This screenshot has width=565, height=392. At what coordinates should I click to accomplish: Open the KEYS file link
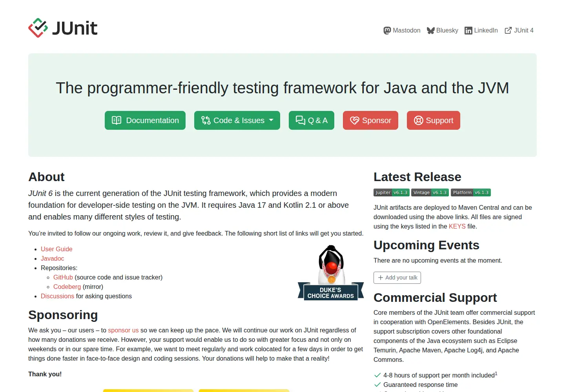(457, 226)
